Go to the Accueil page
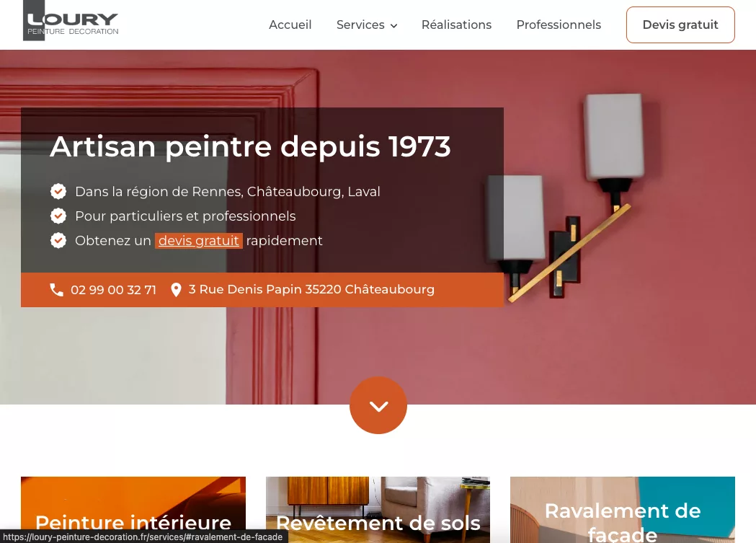The width and height of the screenshot is (756, 543). 290,25
